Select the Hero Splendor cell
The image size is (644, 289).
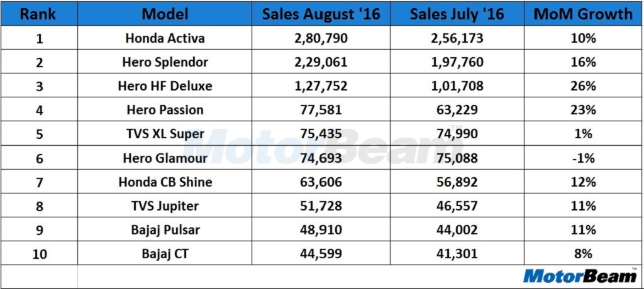tap(165, 62)
